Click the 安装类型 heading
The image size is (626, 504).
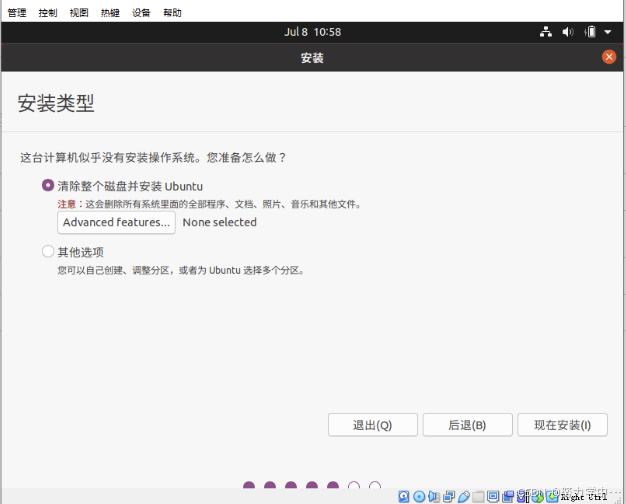[56, 103]
